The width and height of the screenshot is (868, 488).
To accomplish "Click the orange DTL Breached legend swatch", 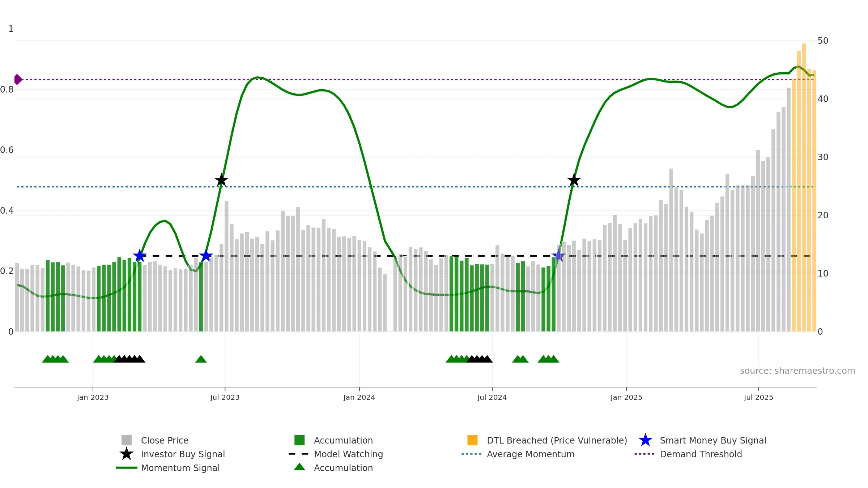I will [472, 440].
